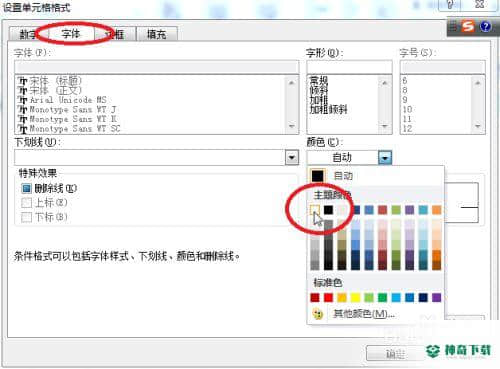This screenshot has width=500, height=369.
Task: Select 加粗倾斜 in font style list
Action: click(x=328, y=109)
